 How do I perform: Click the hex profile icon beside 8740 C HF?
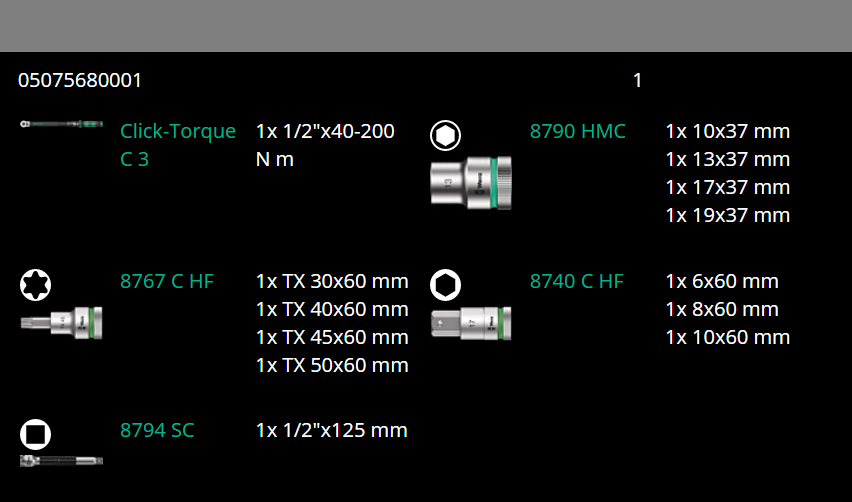445,285
